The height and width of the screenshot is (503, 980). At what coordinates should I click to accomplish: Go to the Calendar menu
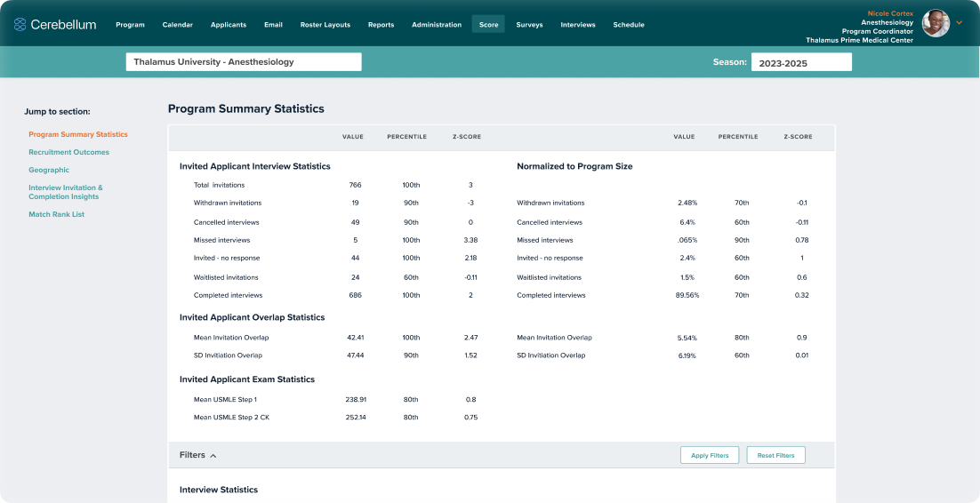point(178,25)
